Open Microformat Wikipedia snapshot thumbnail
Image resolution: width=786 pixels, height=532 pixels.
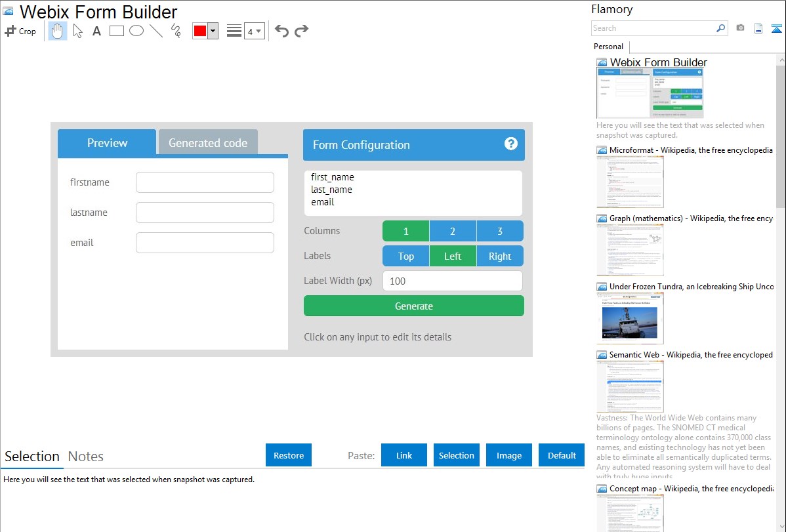click(630, 182)
